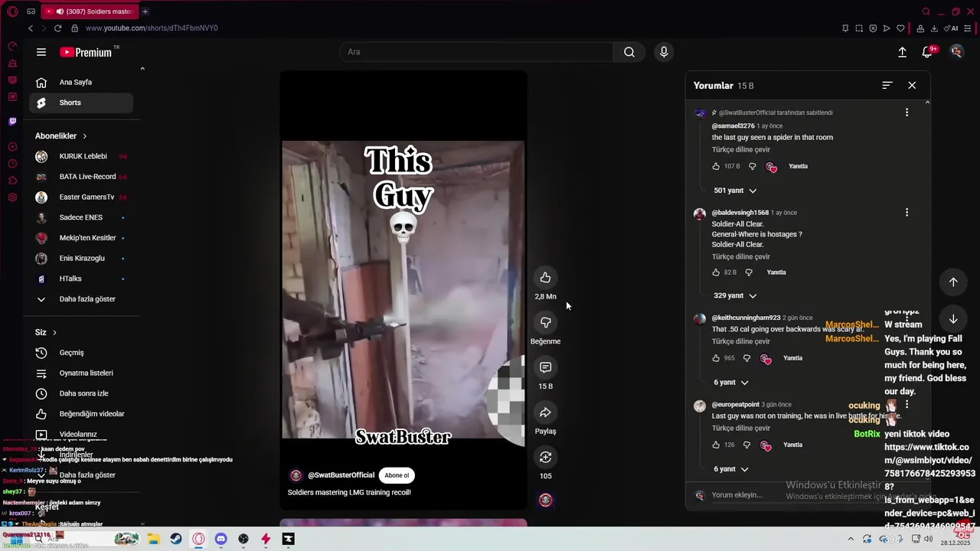Open the sound source avatar below remix
This screenshot has width=980, height=551.
(545, 500)
